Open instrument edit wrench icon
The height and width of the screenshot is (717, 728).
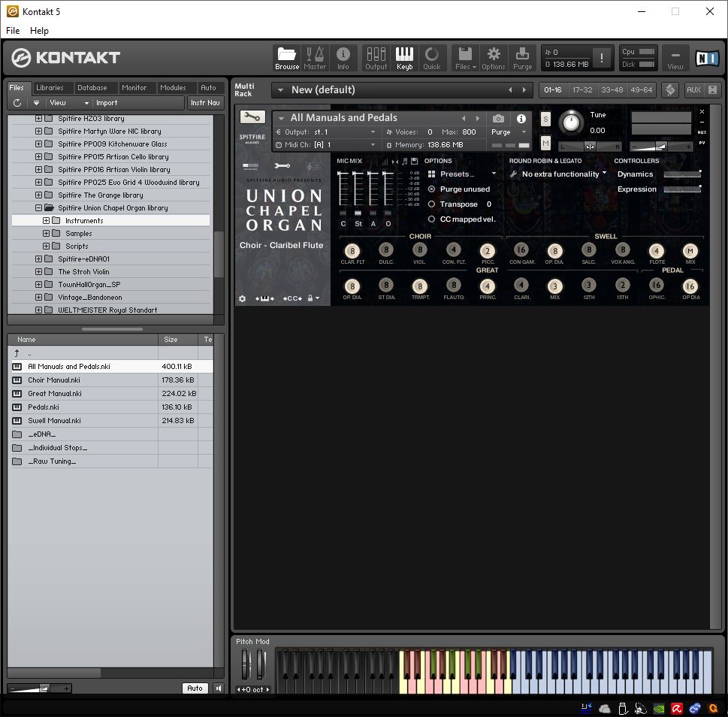(x=252, y=117)
